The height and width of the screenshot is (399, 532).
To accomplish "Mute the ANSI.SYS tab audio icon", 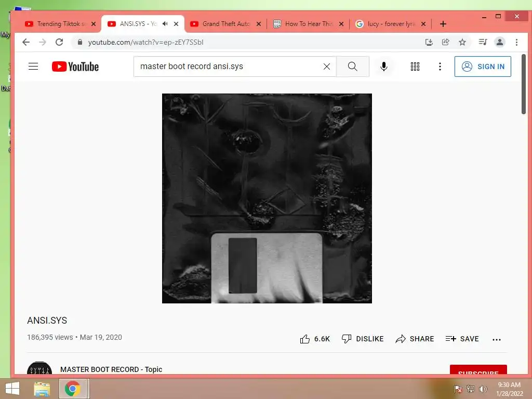I will point(165,24).
